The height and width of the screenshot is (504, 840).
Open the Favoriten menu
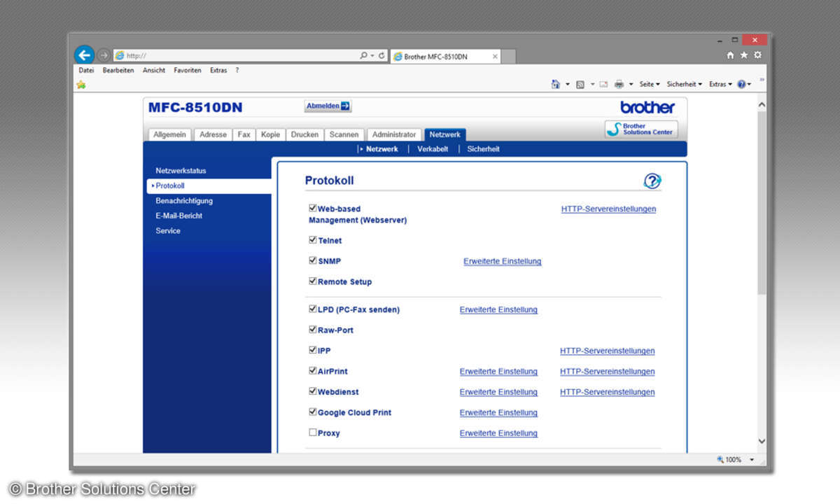click(x=188, y=71)
